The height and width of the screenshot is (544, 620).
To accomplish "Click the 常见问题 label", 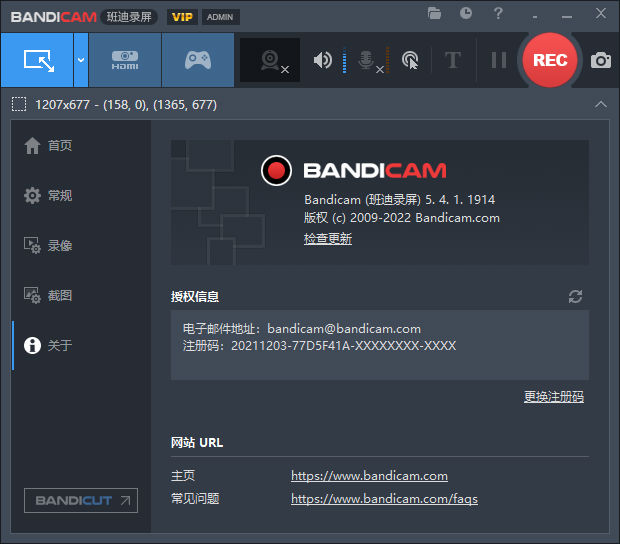I will [x=195, y=499].
